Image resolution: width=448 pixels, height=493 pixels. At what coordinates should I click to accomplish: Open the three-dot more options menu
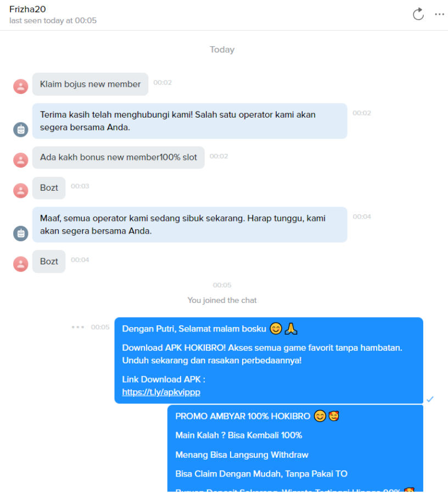pyautogui.click(x=439, y=14)
